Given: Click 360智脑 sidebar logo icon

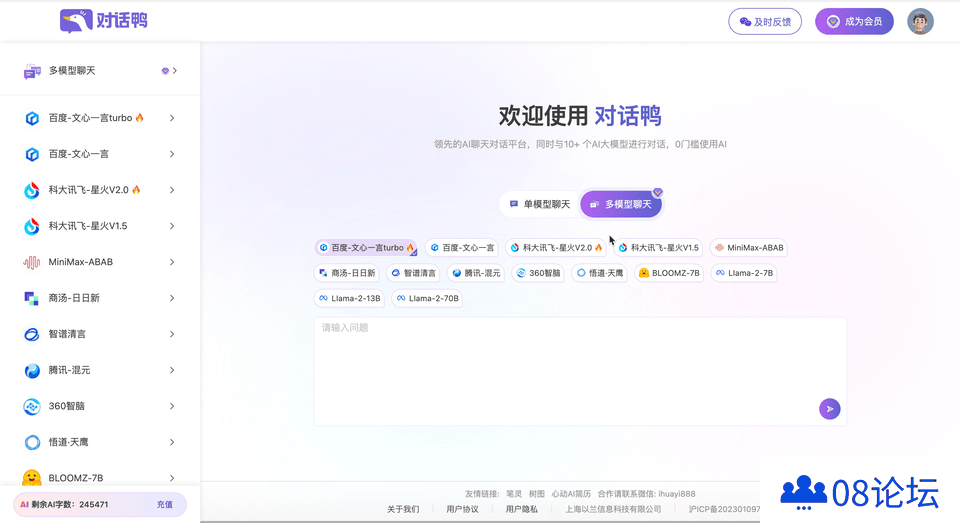Looking at the screenshot, I should coord(32,407).
